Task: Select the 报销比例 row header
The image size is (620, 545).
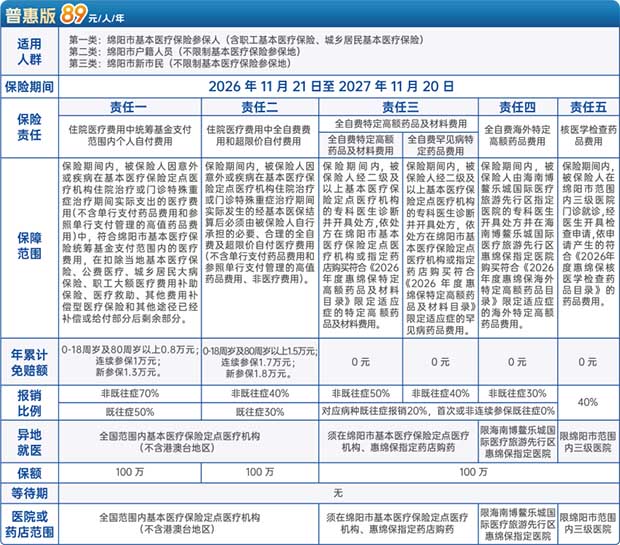Action: tap(29, 403)
